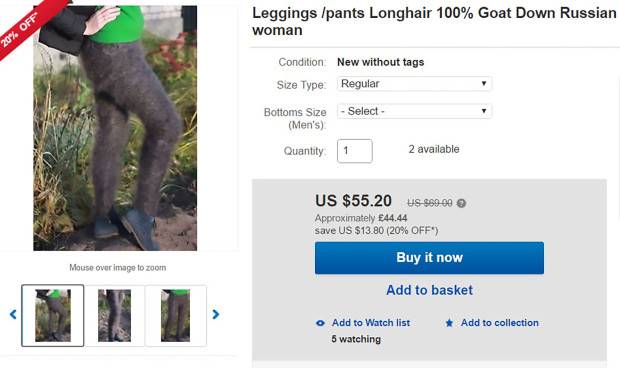This screenshot has height=368, width=620.
Task: Select the third product thumbnail
Action: [x=176, y=315]
